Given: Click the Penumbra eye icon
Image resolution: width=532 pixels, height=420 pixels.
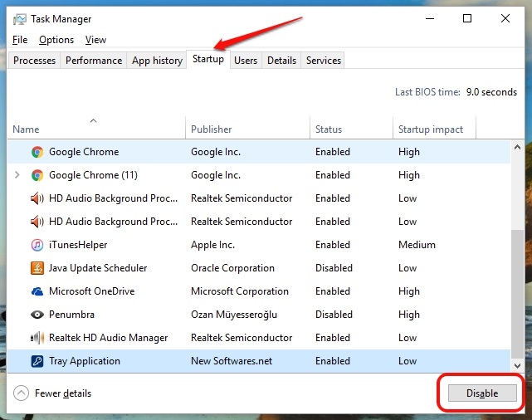Looking at the screenshot, I should 37,315.
